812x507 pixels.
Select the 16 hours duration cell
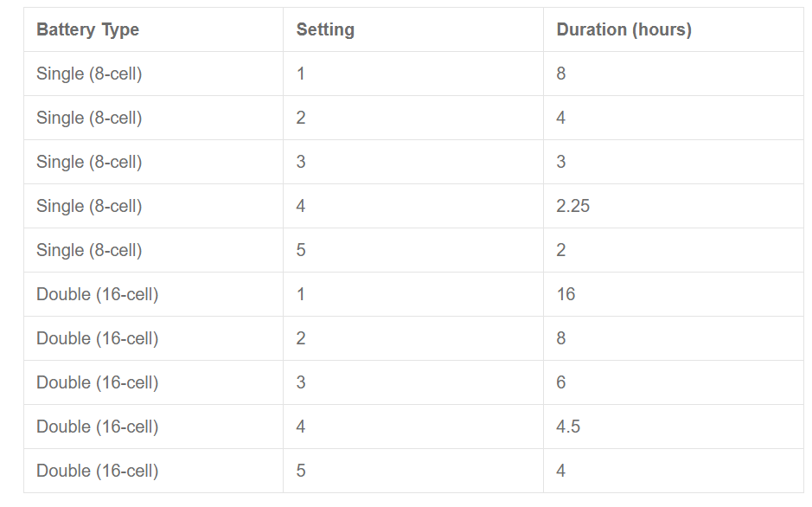[x=566, y=294]
